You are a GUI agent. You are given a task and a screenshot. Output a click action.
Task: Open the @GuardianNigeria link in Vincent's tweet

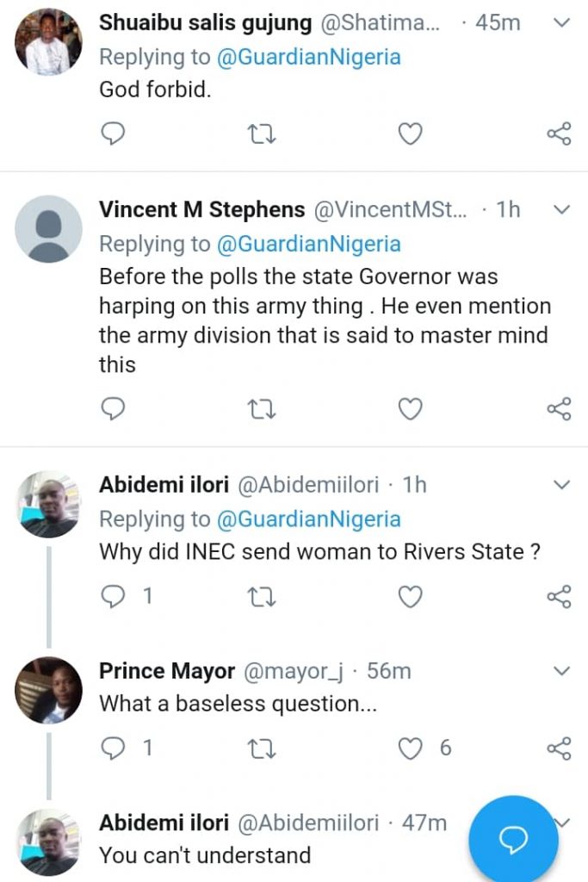pyautogui.click(x=308, y=244)
